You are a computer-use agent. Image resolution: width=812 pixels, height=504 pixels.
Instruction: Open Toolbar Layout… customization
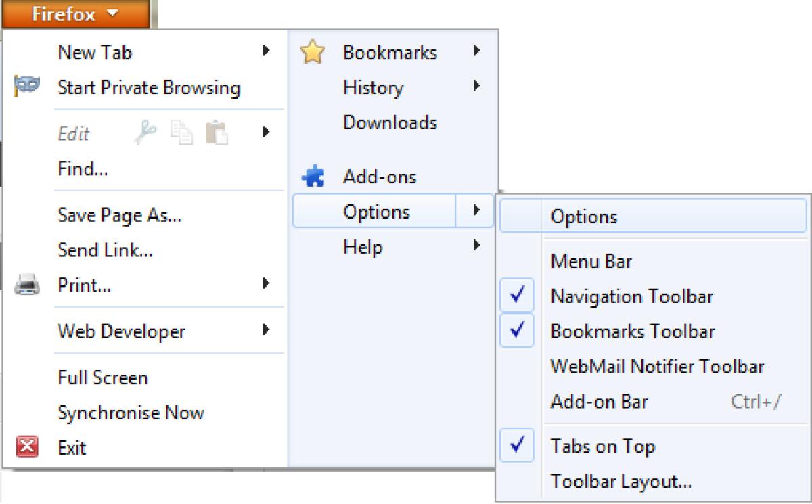pyautogui.click(x=621, y=482)
